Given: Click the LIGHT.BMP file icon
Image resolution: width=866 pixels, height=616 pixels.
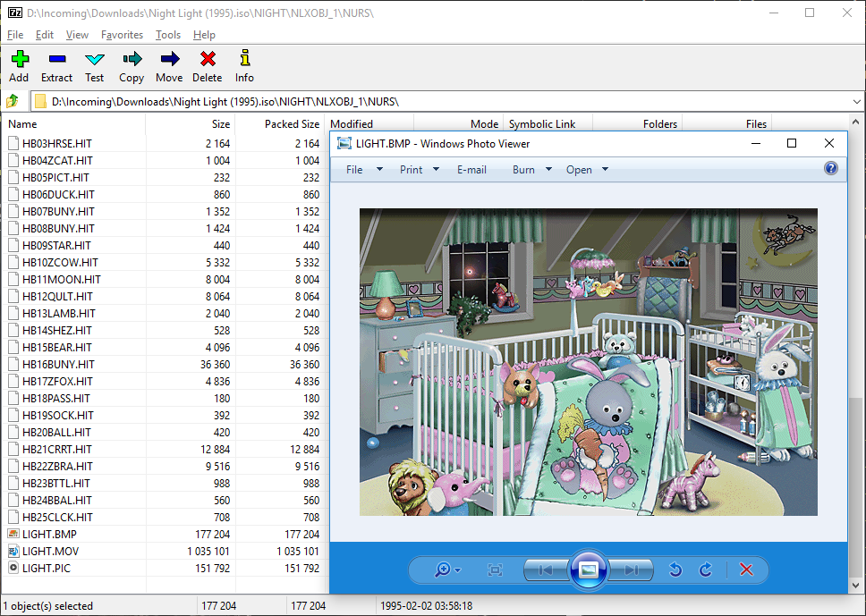Looking at the screenshot, I should click(x=13, y=534).
